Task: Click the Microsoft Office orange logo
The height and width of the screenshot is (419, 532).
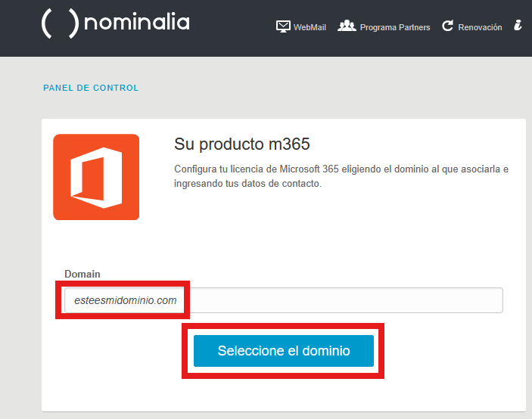Action: (96, 177)
